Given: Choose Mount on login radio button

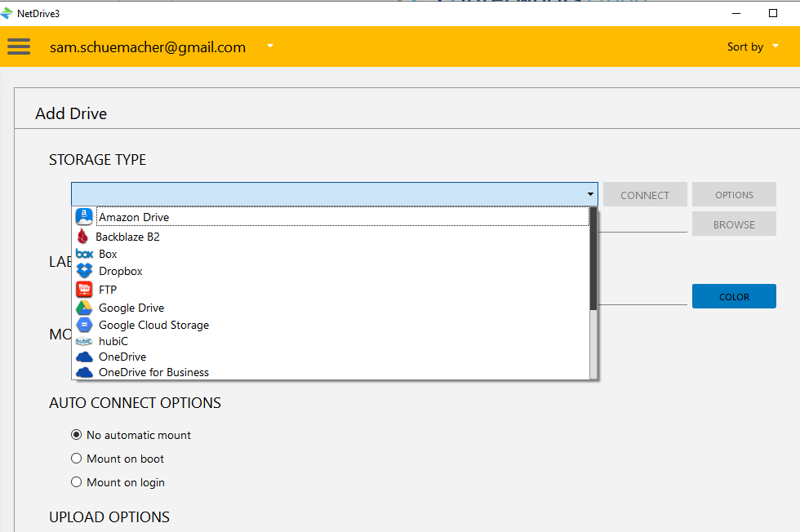Looking at the screenshot, I should tap(77, 481).
